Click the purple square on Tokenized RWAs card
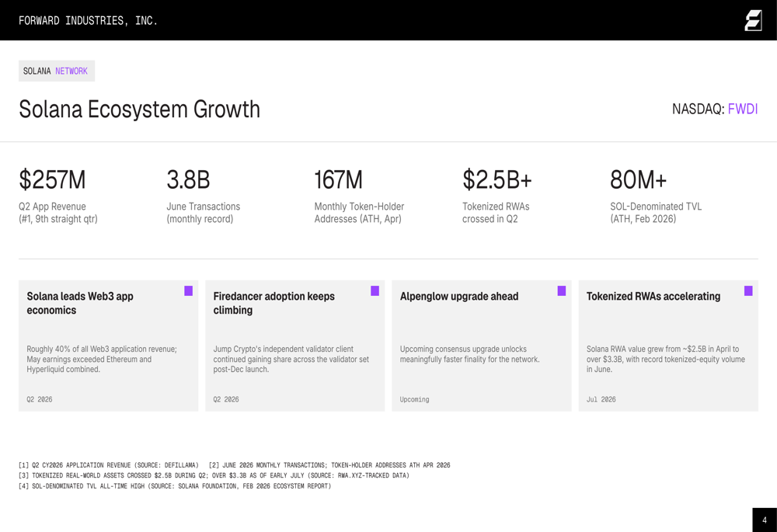The height and width of the screenshot is (532, 777). (748, 290)
